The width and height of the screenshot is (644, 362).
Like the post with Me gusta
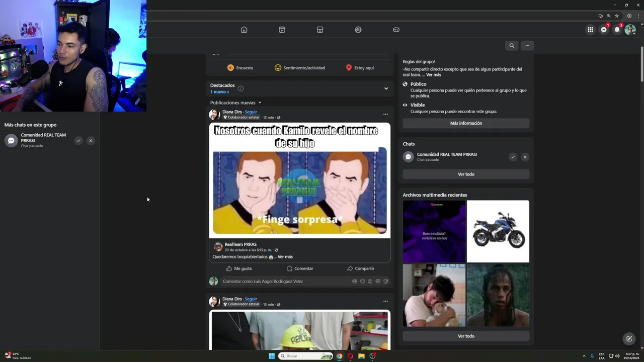pos(239,268)
